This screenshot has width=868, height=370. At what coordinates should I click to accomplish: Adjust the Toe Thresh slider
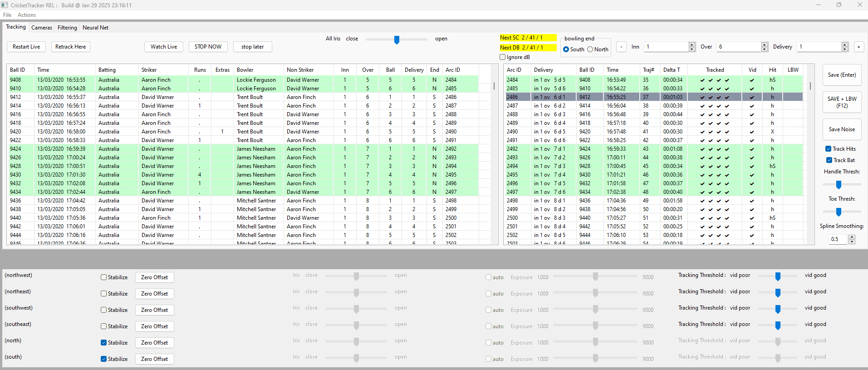(x=839, y=212)
